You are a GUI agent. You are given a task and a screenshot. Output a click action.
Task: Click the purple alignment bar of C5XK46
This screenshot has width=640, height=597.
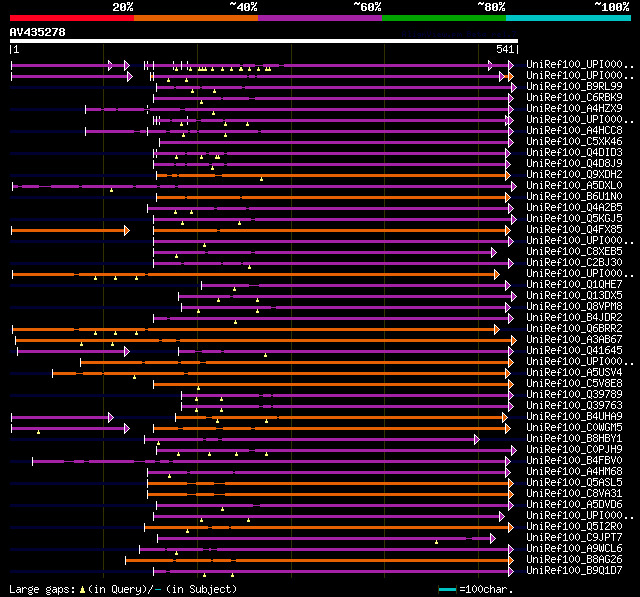pyautogui.click(x=336, y=142)
